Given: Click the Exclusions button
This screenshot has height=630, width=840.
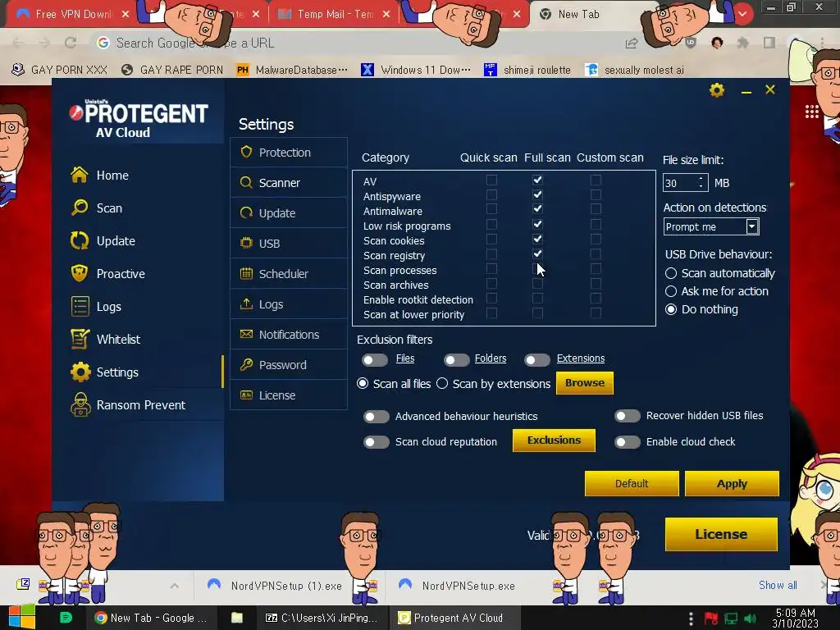Looking at the screenshot, I should [554, 441].
